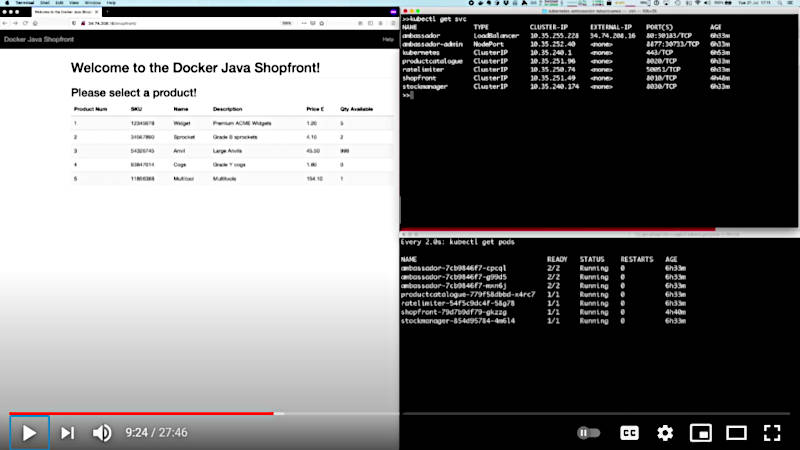Screen dimensions: 800x450
Task: Click the 'Every 2.0s: kubectl get pods' line
Action: (458, 242)
